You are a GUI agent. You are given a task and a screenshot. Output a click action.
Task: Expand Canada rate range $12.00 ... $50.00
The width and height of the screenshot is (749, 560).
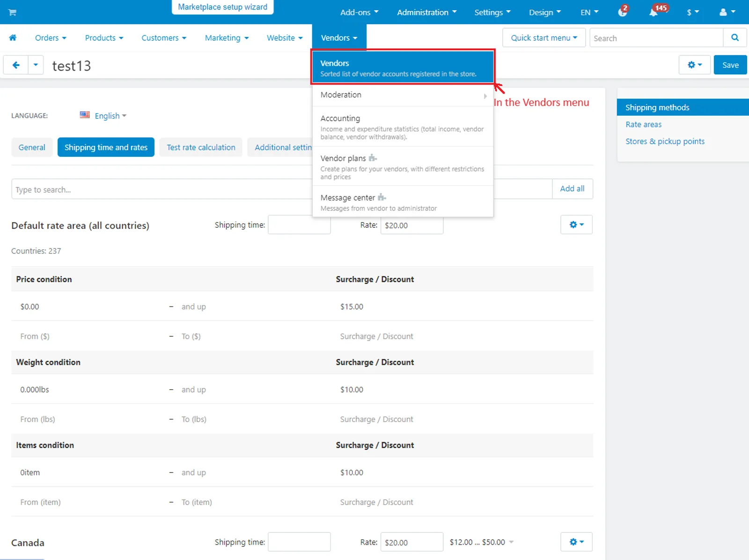482,542
